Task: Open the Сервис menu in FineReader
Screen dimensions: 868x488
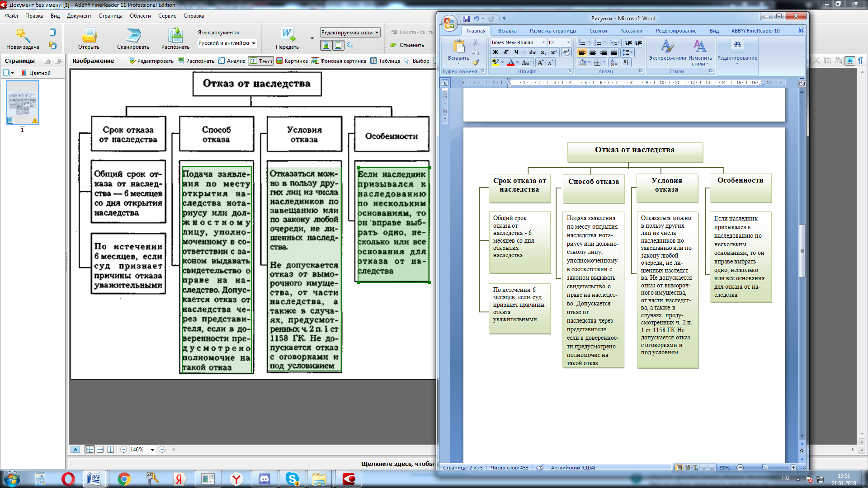Action: pyautogui.click(x=167, y=16)
